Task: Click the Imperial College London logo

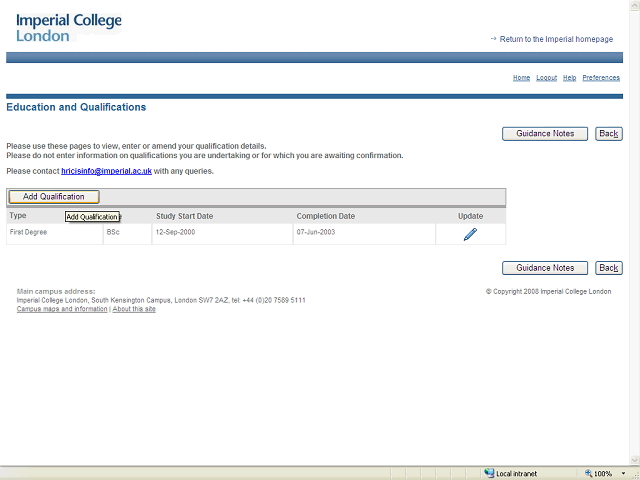Action: (x=69, y=28)
